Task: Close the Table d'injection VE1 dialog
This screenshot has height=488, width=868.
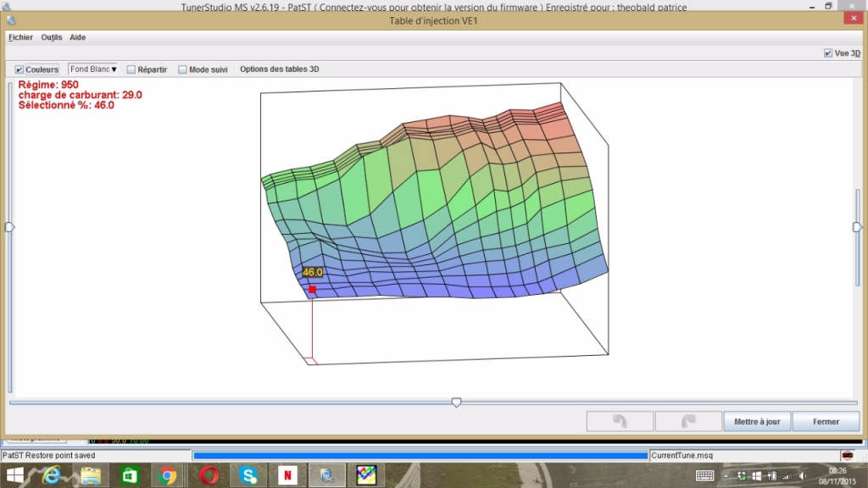Action: tap(854, 19)
